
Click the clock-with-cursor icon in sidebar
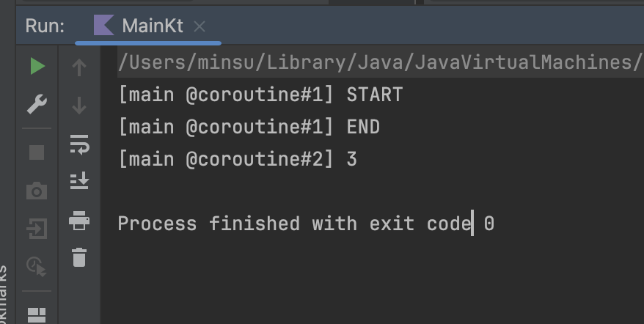click(x=37, y=266)
